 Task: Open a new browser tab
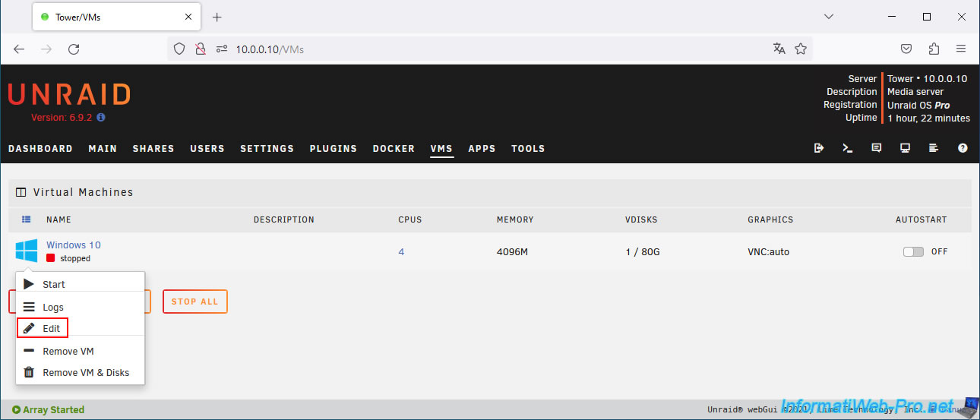(x=217, y=17)
